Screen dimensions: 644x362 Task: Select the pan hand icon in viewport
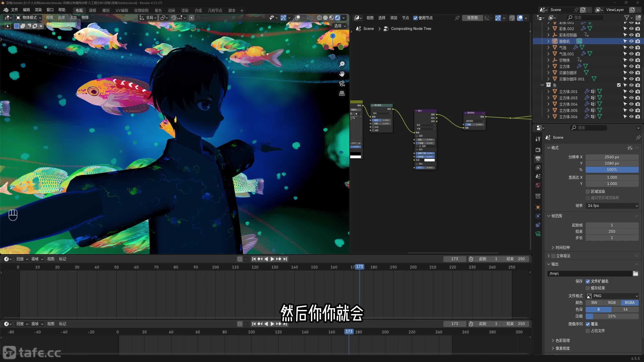(342, 74)
